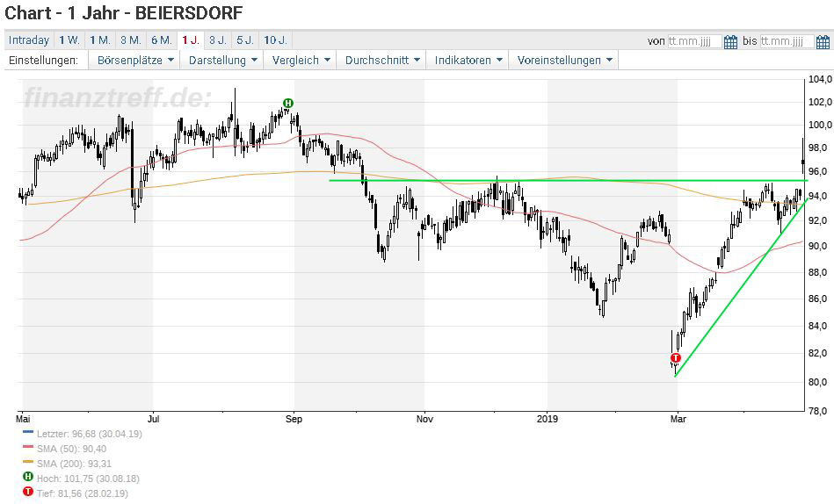Viewport: 834px width, 504px height.
Task: Click legend text 'SMA (200): 93,31'
Action: [74, 464]
